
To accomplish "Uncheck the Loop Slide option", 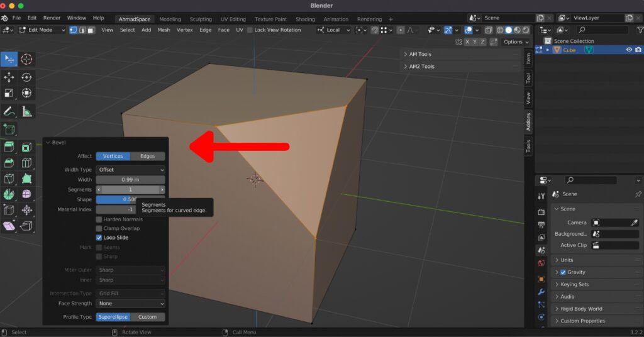I will pyautogui.click(x=99, y=238).
